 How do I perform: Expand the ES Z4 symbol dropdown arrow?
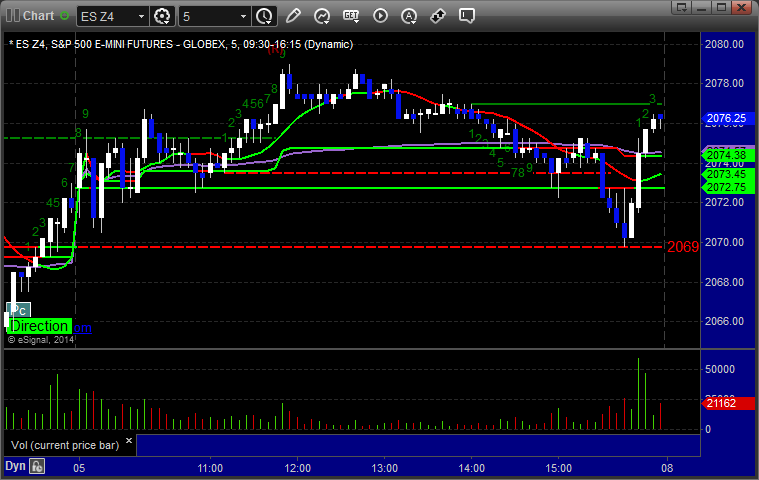[x=141, y=16]
